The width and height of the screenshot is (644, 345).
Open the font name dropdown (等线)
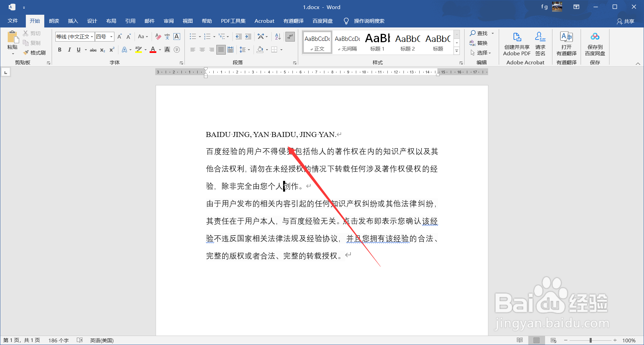click(x=92, y=37)
